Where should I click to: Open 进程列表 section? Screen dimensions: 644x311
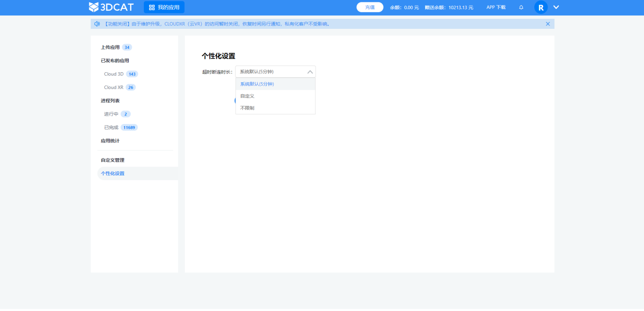point(110,101)
